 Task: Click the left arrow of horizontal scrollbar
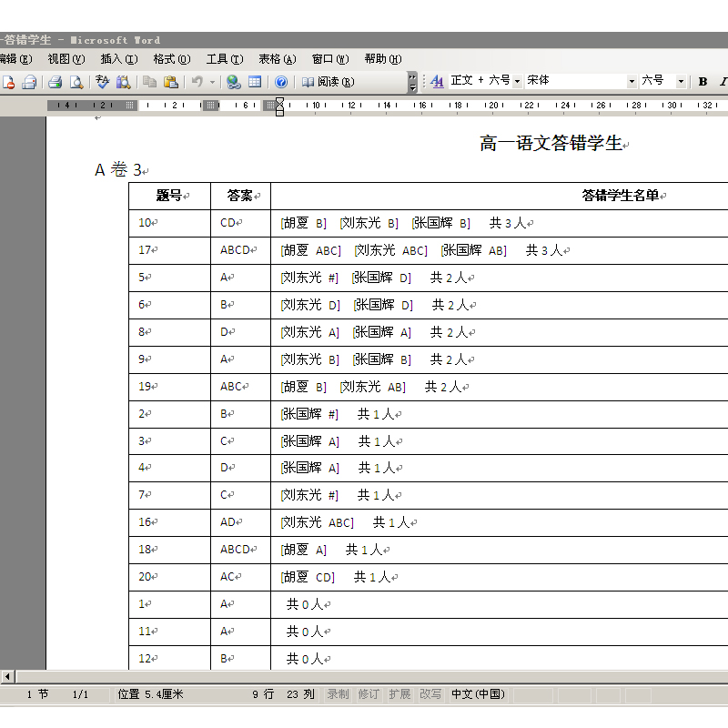pyautogui.click(x=7, y=676)
